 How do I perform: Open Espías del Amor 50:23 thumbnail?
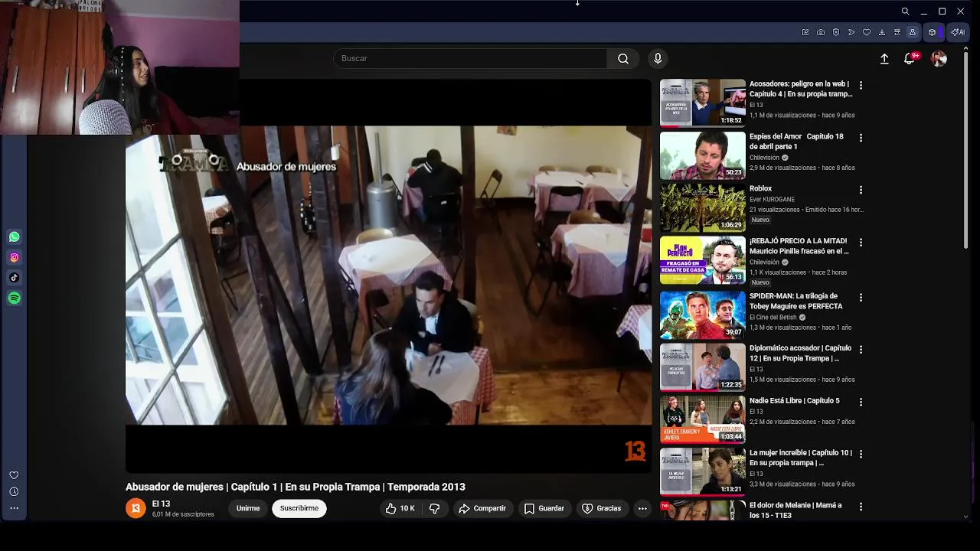click(x=702, y=155)
